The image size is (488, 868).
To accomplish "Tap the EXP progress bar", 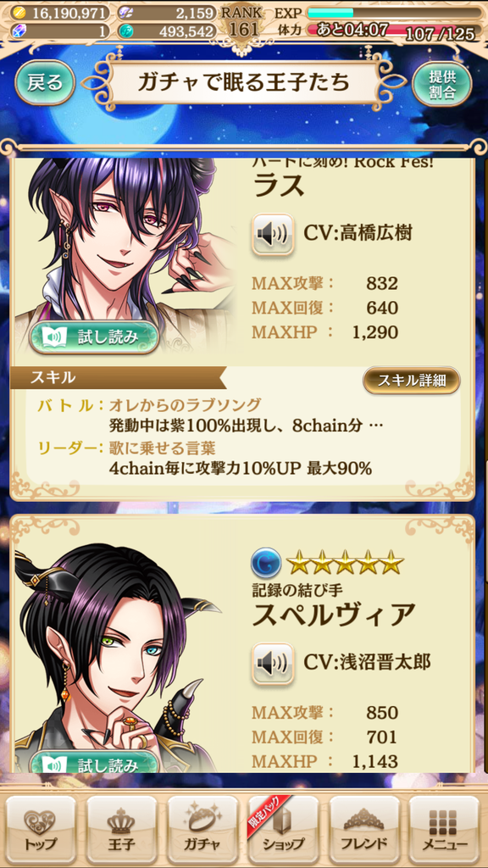I will (394, 12).
